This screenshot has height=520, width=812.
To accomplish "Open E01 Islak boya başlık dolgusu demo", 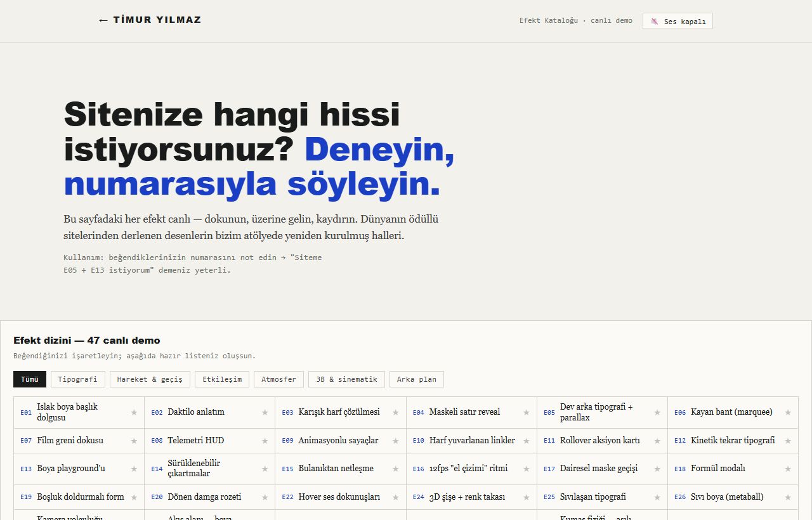I will [x=72, y=412].
